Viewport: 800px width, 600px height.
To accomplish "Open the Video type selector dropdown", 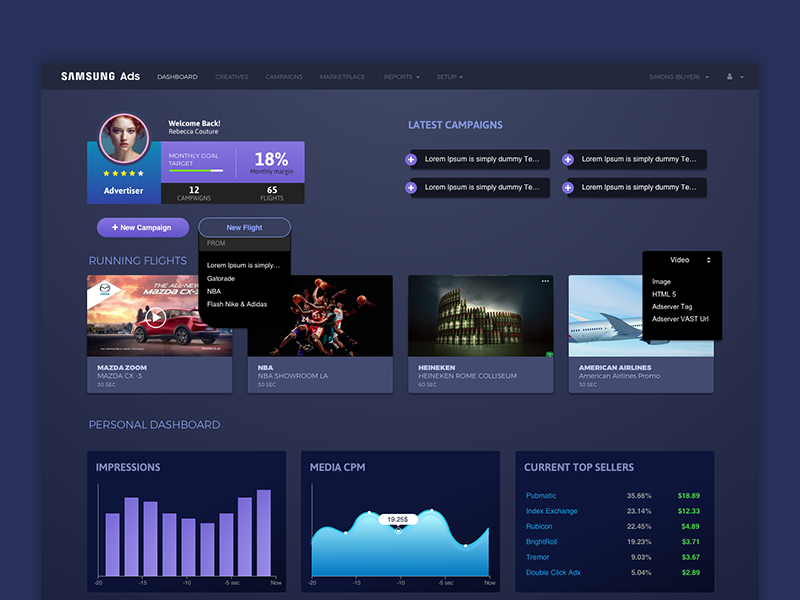I will [x=682, y=260].
